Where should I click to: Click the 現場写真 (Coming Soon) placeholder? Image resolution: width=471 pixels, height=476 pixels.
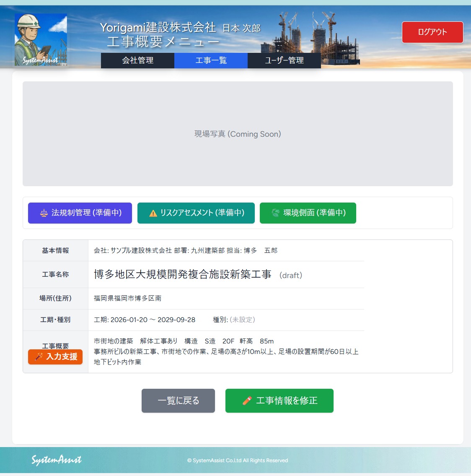(x=238, y=134)
